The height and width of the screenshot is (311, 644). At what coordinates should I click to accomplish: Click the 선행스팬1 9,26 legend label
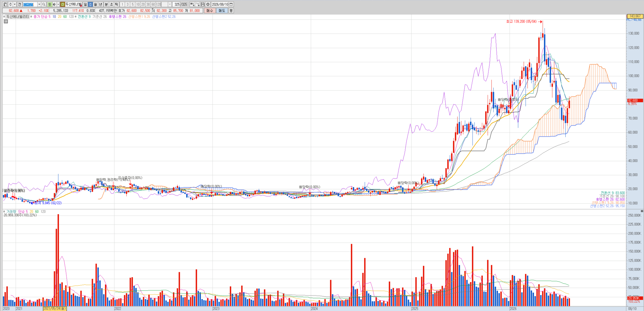[x=139, y=16]
